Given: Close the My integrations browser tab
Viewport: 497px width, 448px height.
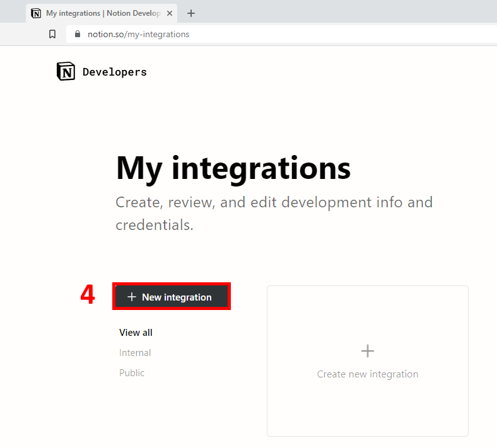Looking at the screenshot, I should (170, 13).
